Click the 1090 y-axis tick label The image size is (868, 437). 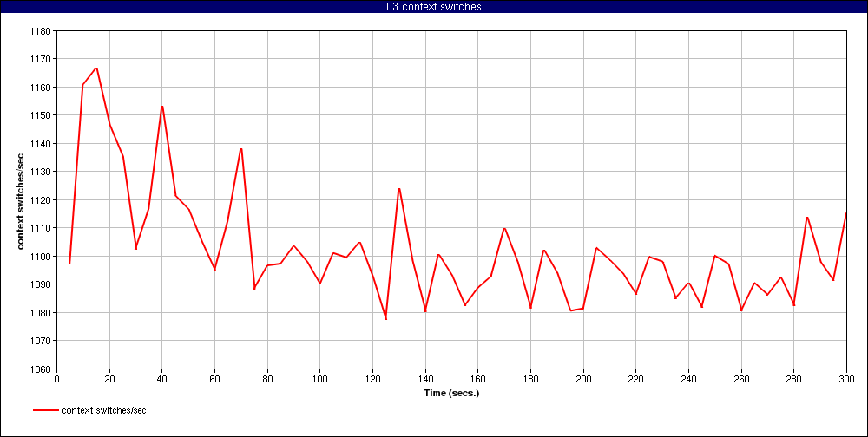[42, 284]
